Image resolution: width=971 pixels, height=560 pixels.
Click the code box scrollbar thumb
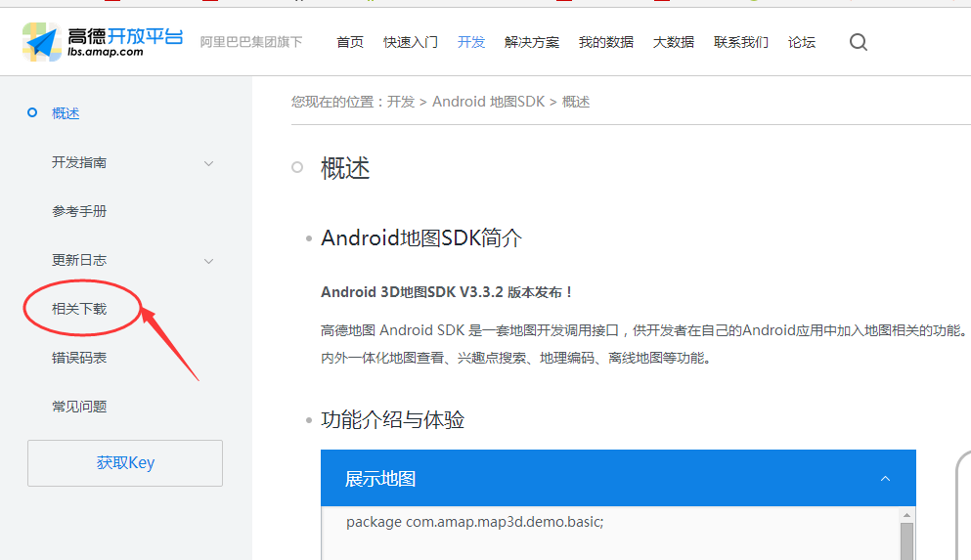(x=906, y=540)
